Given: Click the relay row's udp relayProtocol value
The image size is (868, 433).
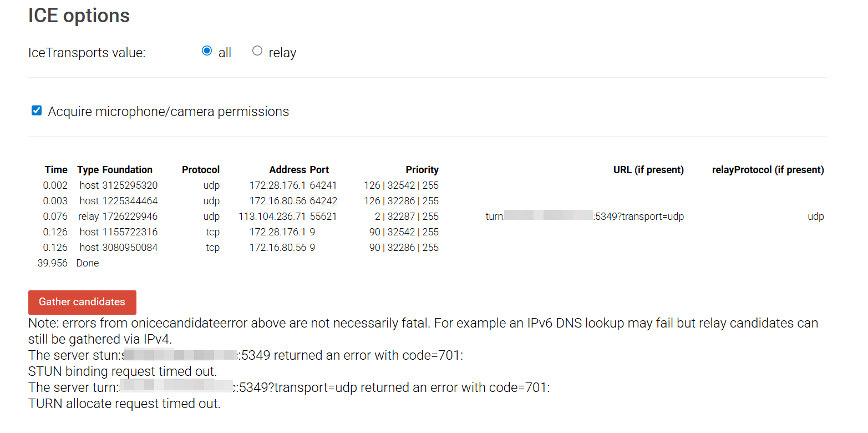Looking at the screenshot, I should click(815, 216).
